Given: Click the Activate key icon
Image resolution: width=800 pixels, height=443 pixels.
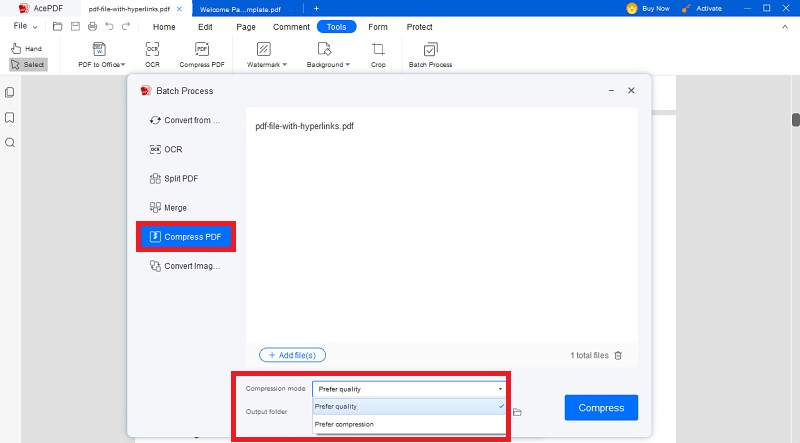Looking at the screenshot, I should (x=686, y=8).
